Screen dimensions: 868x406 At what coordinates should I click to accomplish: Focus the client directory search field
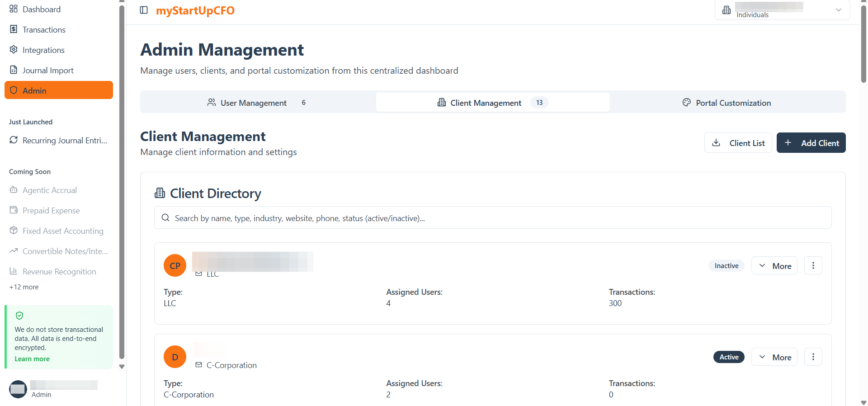(x=493, y=217)
